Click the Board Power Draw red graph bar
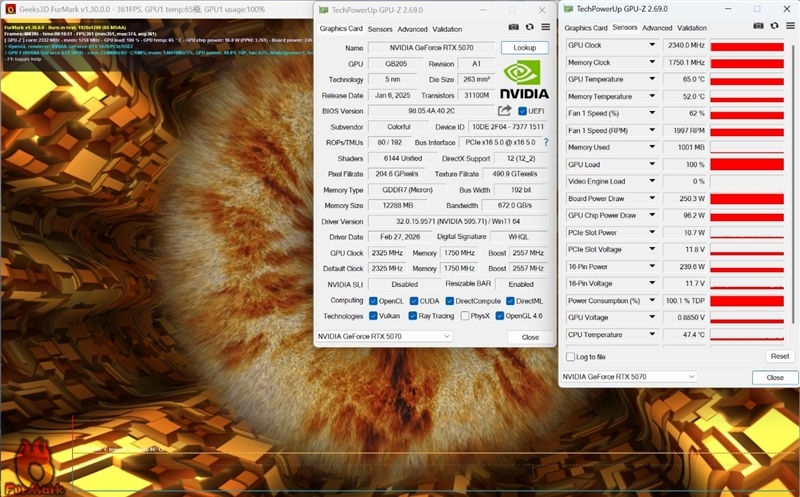The height and width of the screenshot is (497, 800). point(747,198)
